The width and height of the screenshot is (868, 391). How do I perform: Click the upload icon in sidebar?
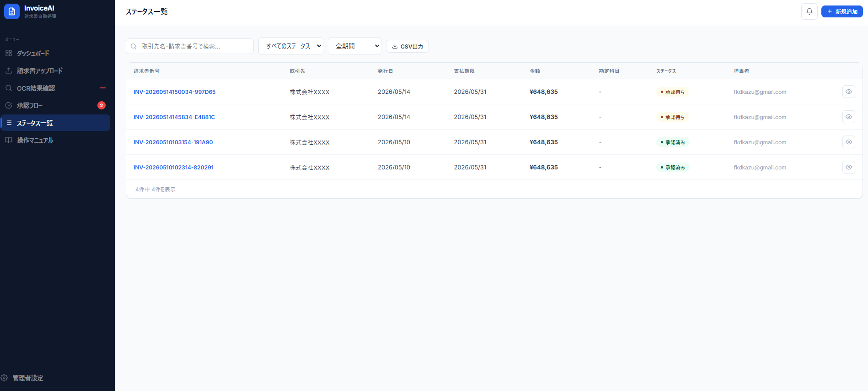point(9,71)
